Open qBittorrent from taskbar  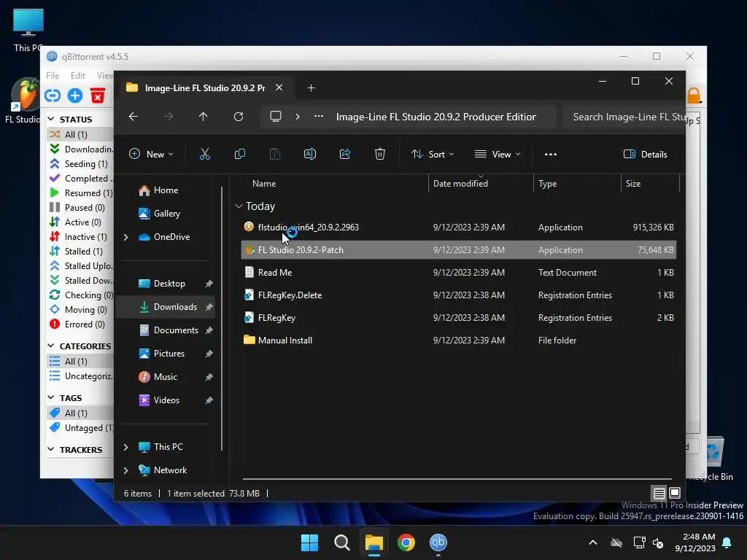(x=438, y=542)
